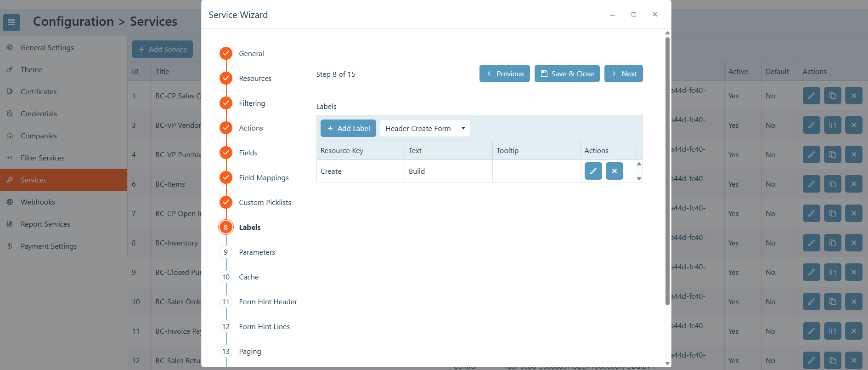Edit service row 1 BC-CP Sales
Screen dimensions: 868x370
pyautogui.click(x=811, y=96)
